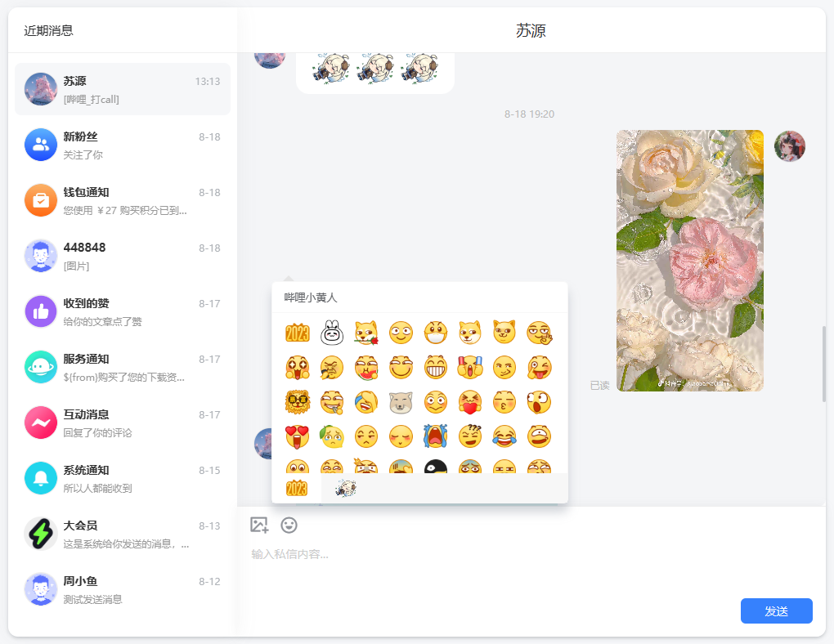Open the 新粉丝 blue people avatar
The width and height of the screenshot is (834, 644).
[41, 144]
